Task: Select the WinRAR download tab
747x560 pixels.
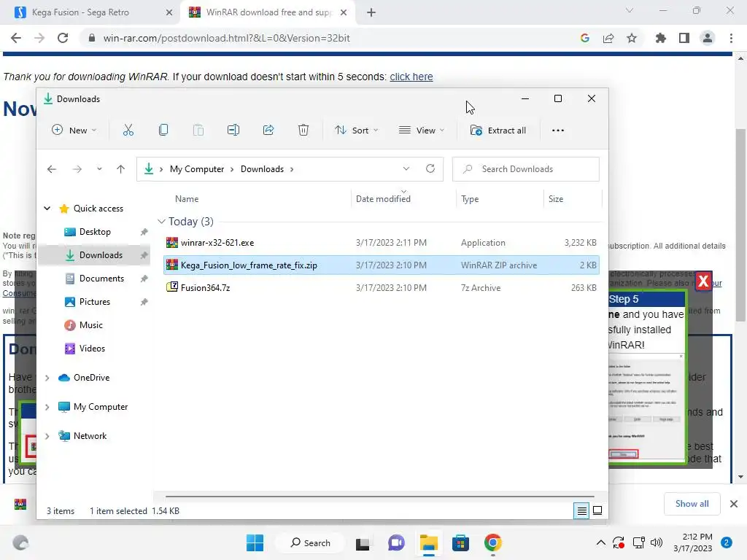Action: [x=268, y=12]
